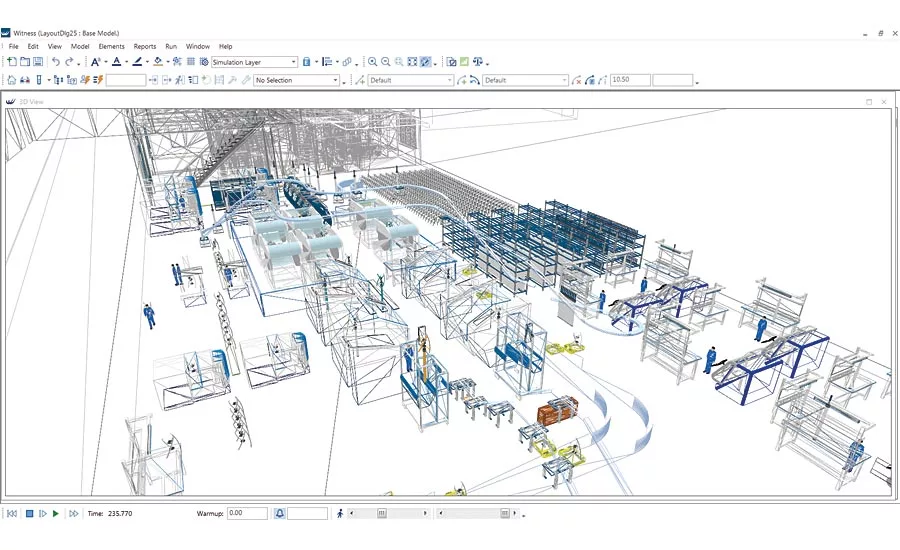Image resolution: width=900 pixels, height=550 pixels.
Task: Close the 3D View panel
Action: tap(884, 102)
